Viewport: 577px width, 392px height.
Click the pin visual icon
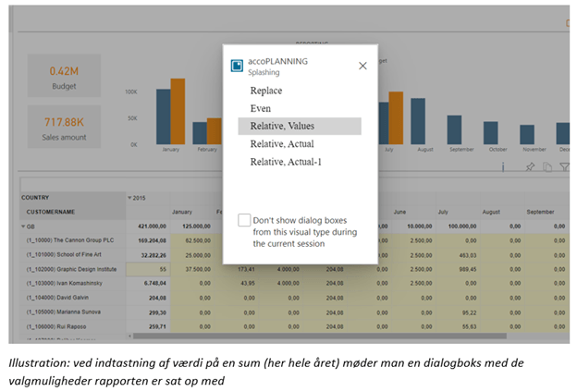(x=530, y=167)
